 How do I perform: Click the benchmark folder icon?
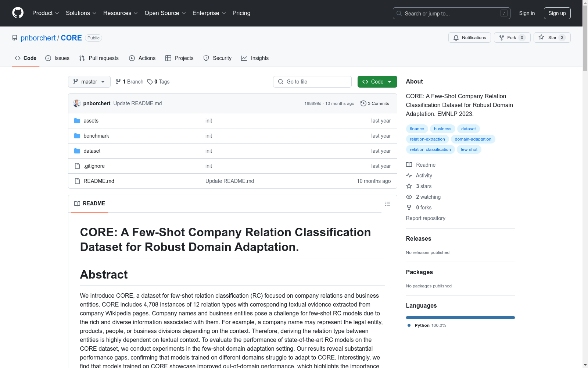(x=77, y=136)
